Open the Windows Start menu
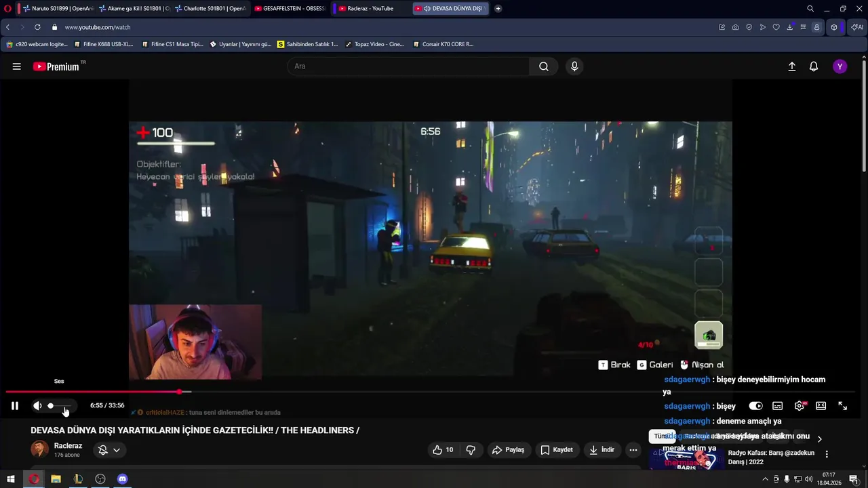This screenshot has height=488, width=868. pos(11,479)
